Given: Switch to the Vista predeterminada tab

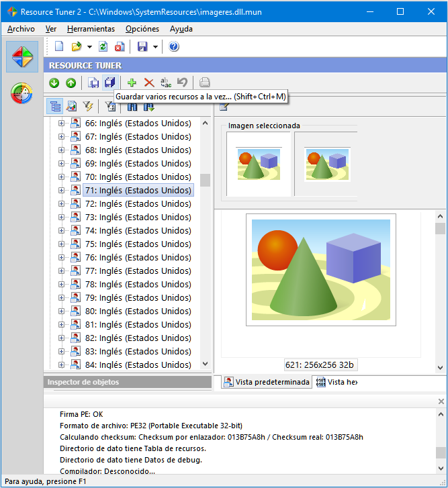Looking at the screenshot, I should [267, 382].
